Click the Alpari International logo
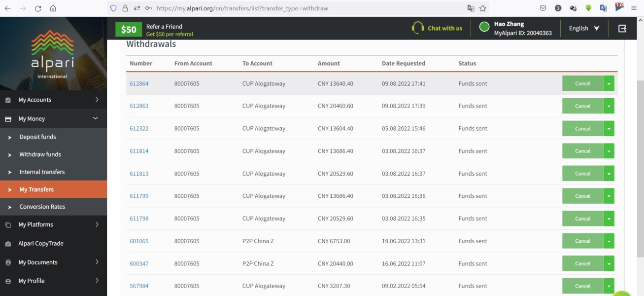644x296 pixels. (x=53, y=54)
